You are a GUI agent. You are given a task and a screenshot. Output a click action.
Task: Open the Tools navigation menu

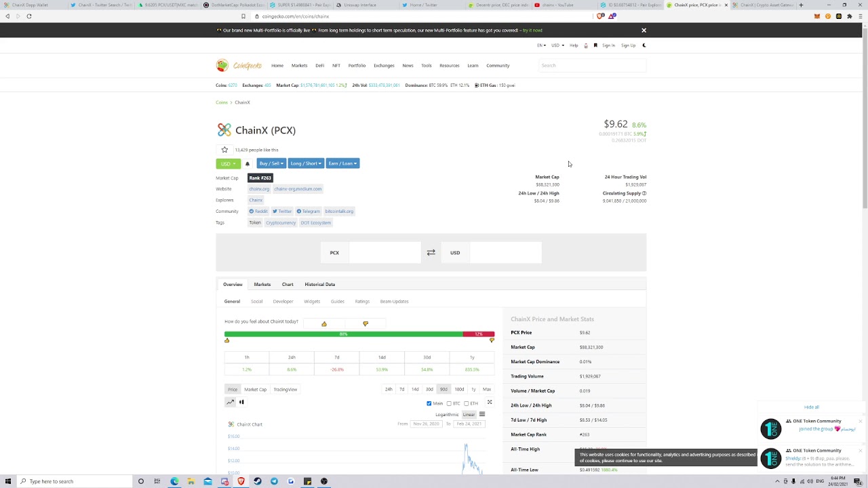tap(426, 66)
